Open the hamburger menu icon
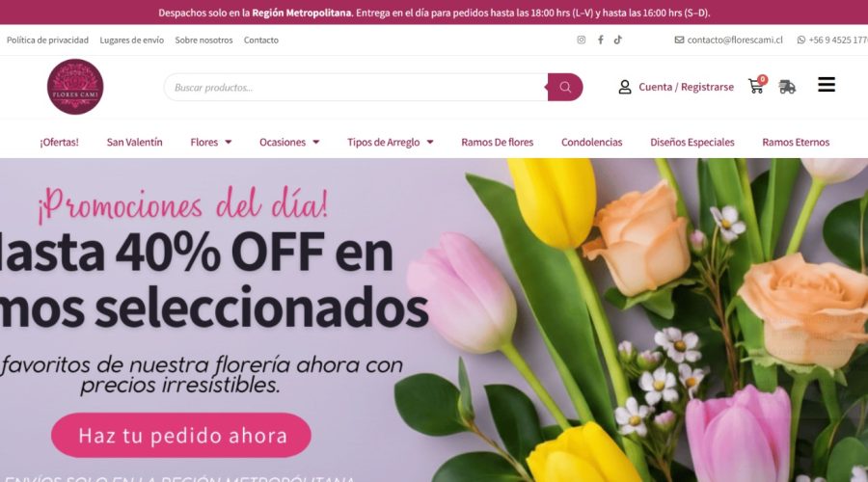 click(827, 85)
